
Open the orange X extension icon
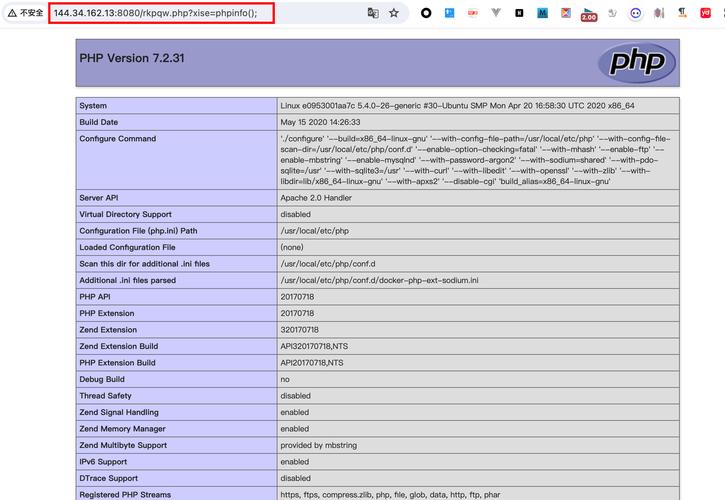[566, 13]
